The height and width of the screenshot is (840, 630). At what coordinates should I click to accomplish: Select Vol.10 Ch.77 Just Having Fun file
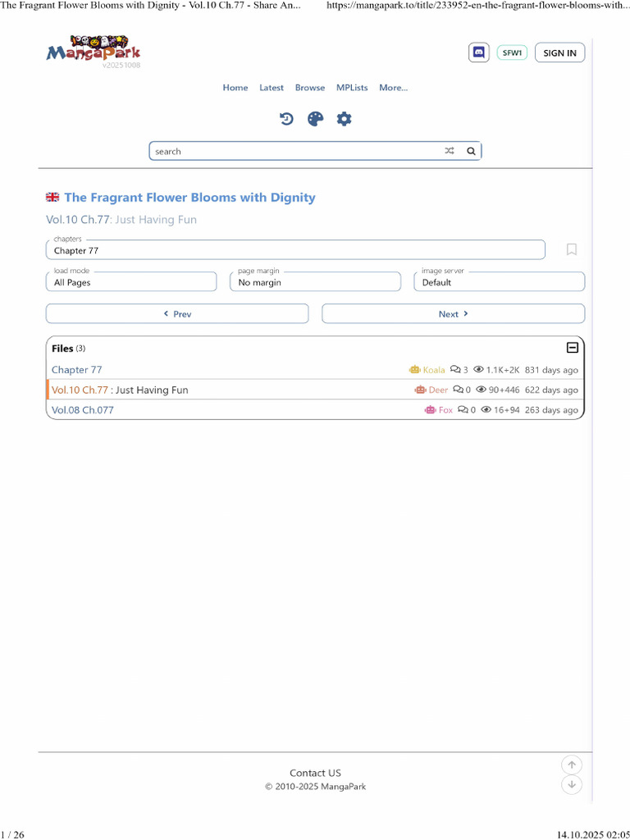(x=120, y=390)
